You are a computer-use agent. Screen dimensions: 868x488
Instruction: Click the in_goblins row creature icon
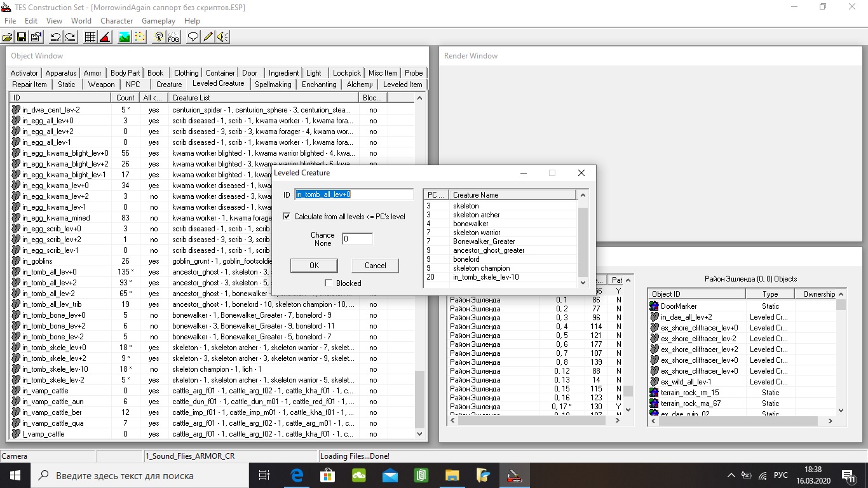click(17, 261)
